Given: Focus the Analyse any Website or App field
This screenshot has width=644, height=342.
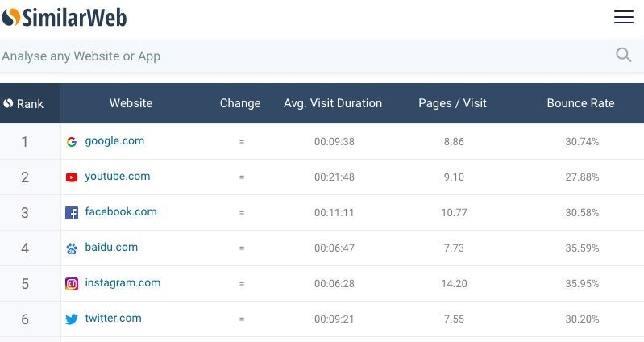Looking at the screenshot, I should point(322,56).
